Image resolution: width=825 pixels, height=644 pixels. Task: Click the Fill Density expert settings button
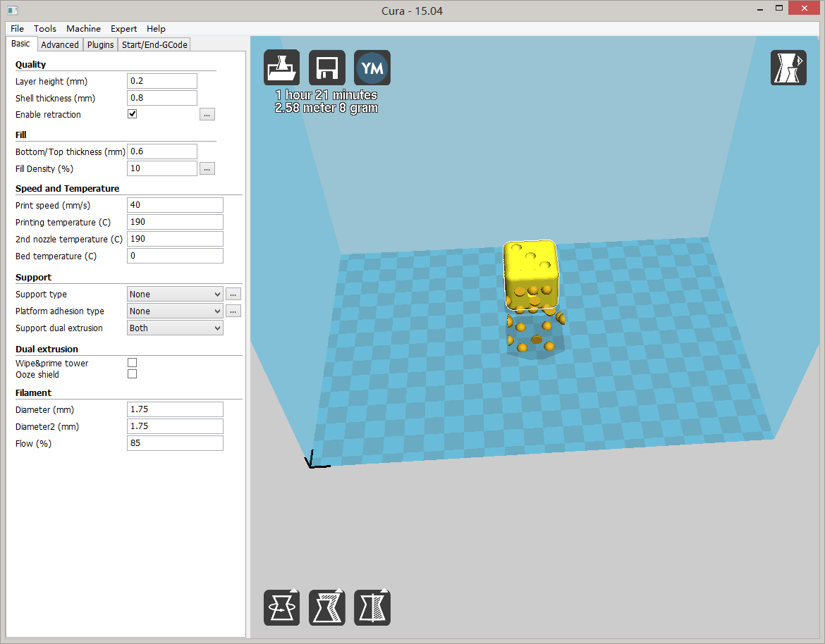[207, 168]
